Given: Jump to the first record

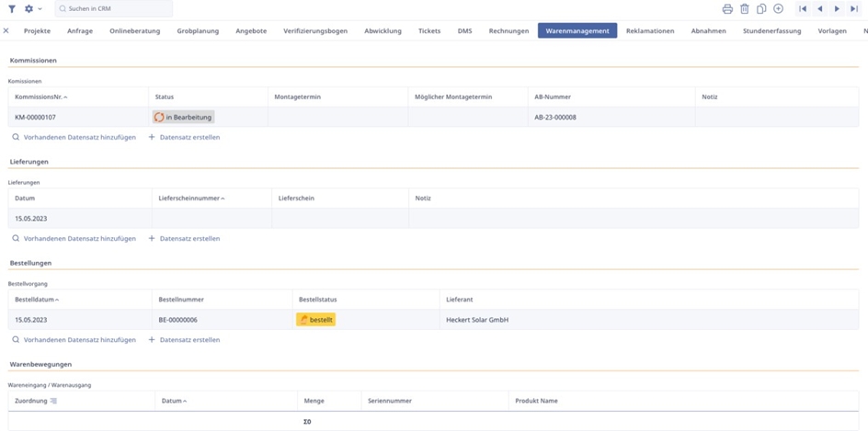Looking at the screenshot, I should coord(803,9).
